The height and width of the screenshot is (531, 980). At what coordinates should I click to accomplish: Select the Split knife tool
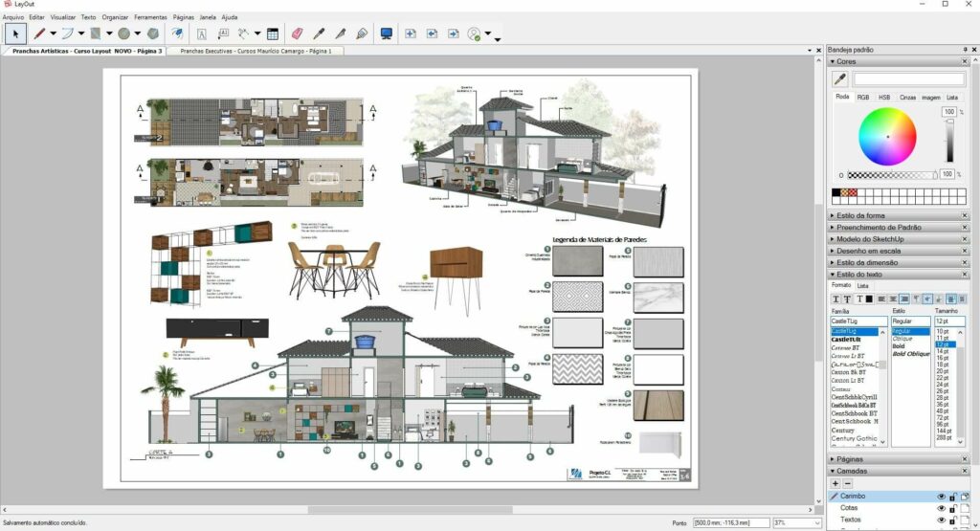[x=340, y=33]
